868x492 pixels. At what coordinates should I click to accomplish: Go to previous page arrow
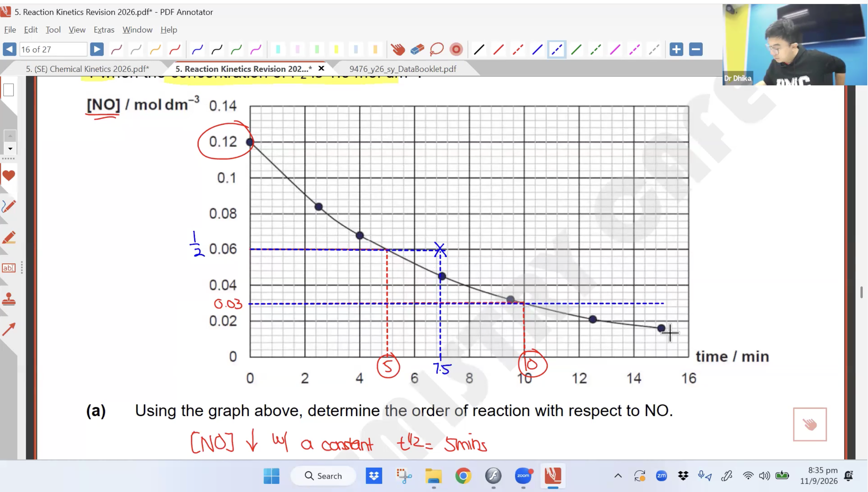point(10,49)
